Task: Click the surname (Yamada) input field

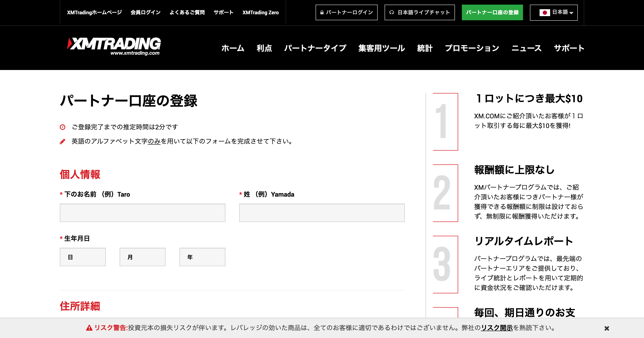Action: pyautogui.click(x=322, y=213)
